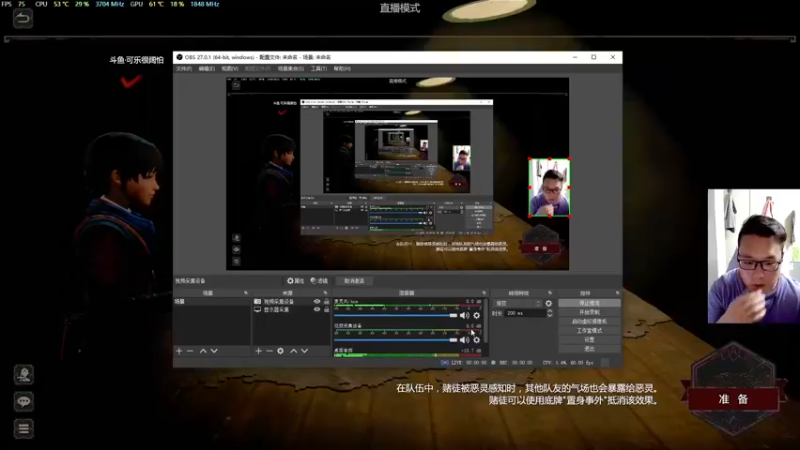
Task: Open the game's hamburger list menu icon
Action: click(23, 429)
